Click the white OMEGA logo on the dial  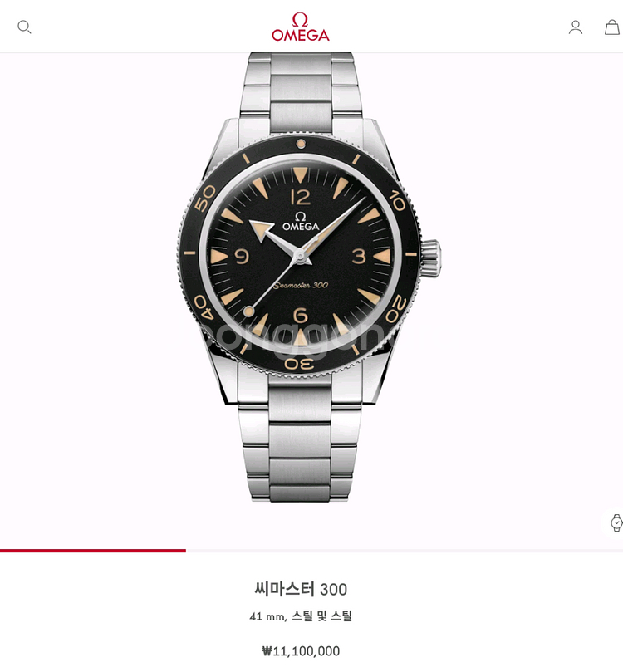coord(301,222)
